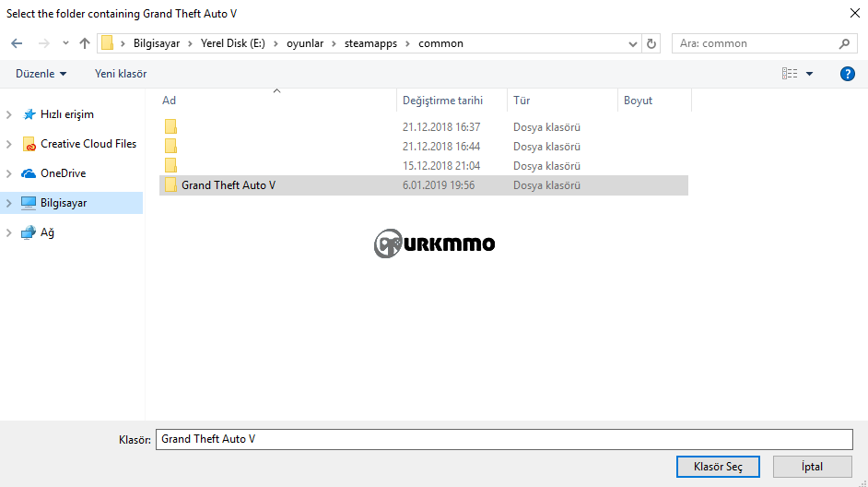Click the forward navigation arrow
Screen dimensions: 868x487
(x=43, y=43)
